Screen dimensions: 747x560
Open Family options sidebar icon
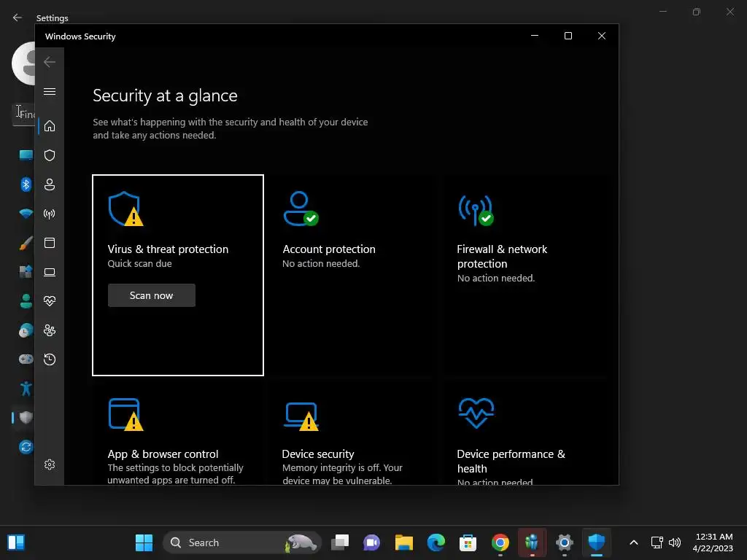click(x=50, y=330)
